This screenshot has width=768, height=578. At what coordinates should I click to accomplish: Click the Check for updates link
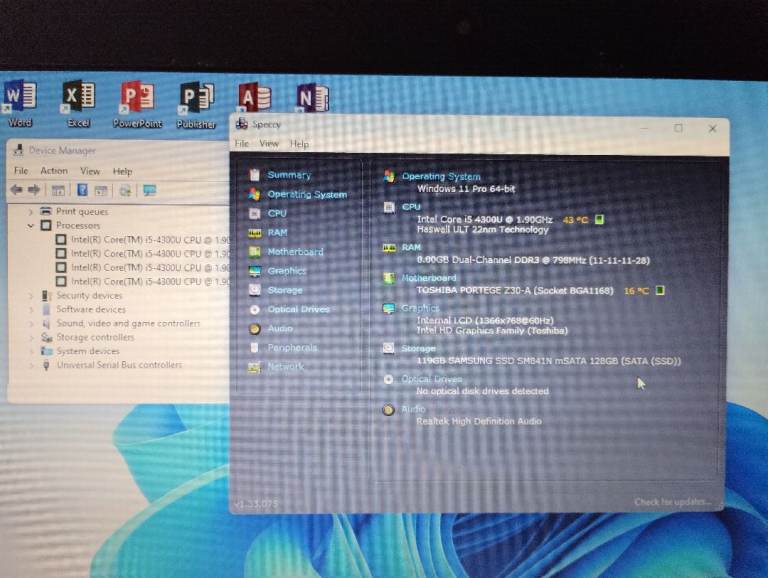[673, 502]
